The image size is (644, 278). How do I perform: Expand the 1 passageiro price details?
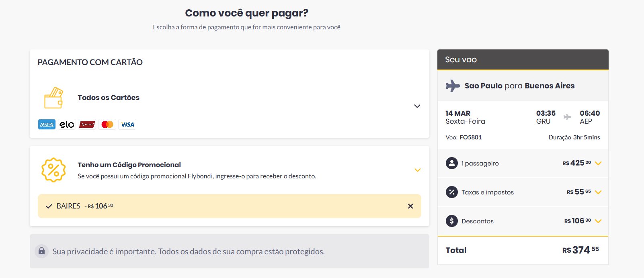[598, 163]
